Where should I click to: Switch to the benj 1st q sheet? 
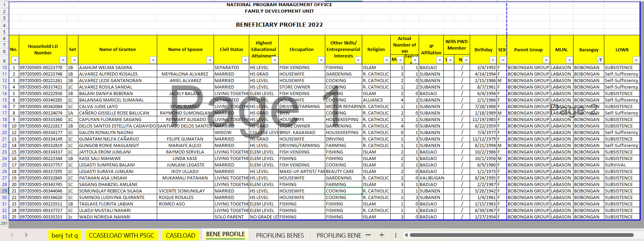(65, 235)
